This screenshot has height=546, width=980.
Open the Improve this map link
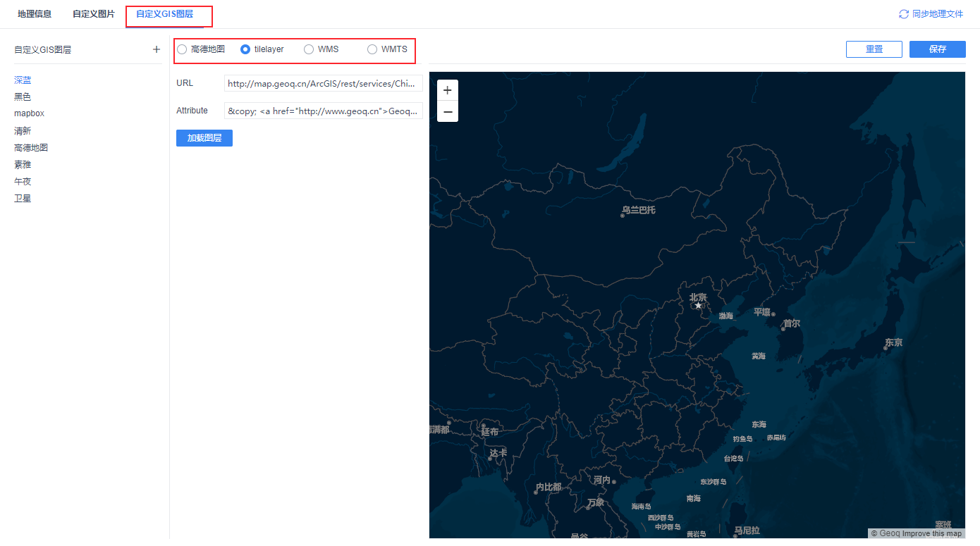point(932,534)
